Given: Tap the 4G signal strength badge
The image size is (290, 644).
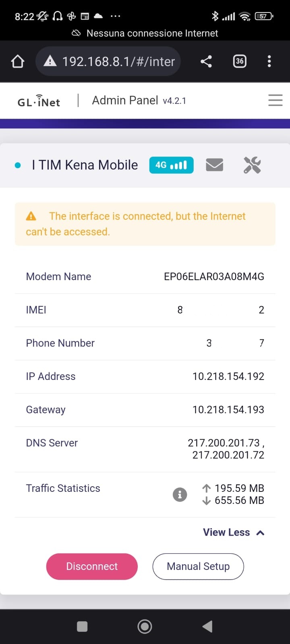Looking at the screenshot, I should (x=171, y=165).
